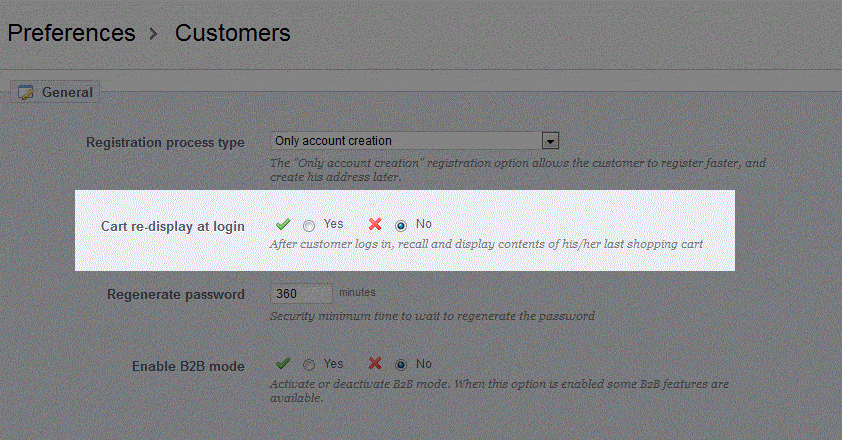This screenshot has width=842, height=440.
Task: Click the 'Registration process type' label
Action: point(165,143)
